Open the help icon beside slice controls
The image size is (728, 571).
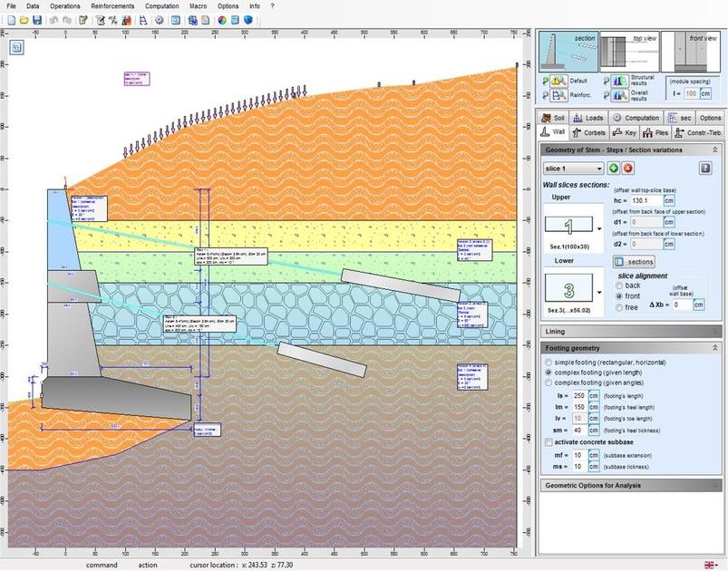pyautogui.click(x=705, y=169)
